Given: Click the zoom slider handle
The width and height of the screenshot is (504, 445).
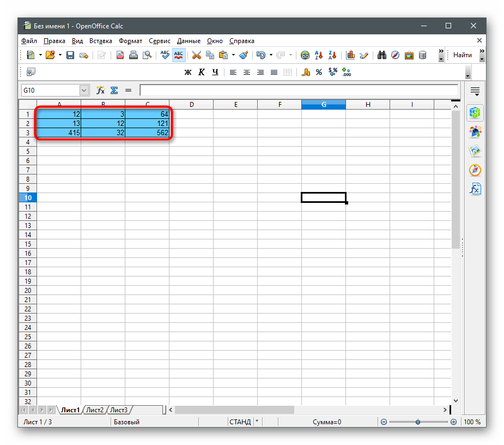Looking at the screenshot, I should tap(418, 422).
